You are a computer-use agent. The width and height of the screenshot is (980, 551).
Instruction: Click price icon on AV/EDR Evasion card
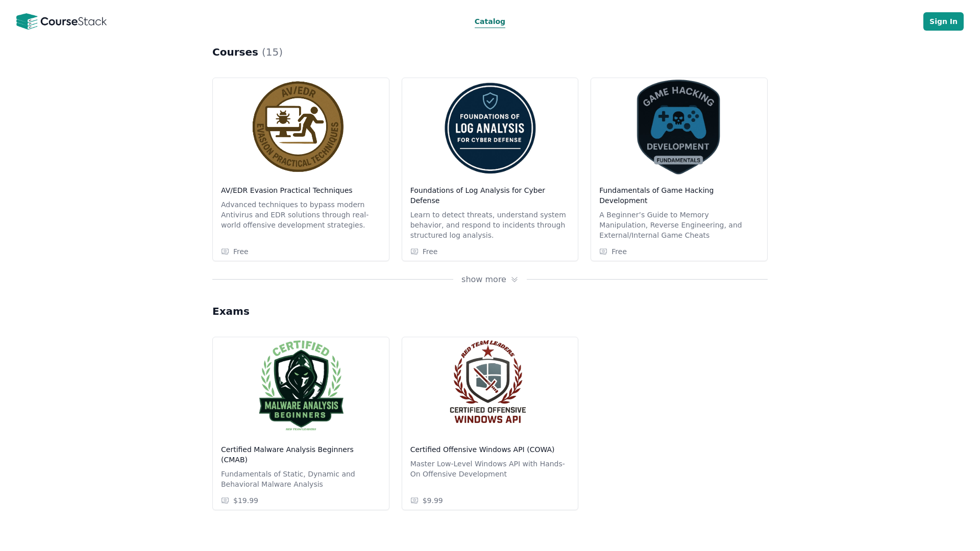(x=225, y=252)
